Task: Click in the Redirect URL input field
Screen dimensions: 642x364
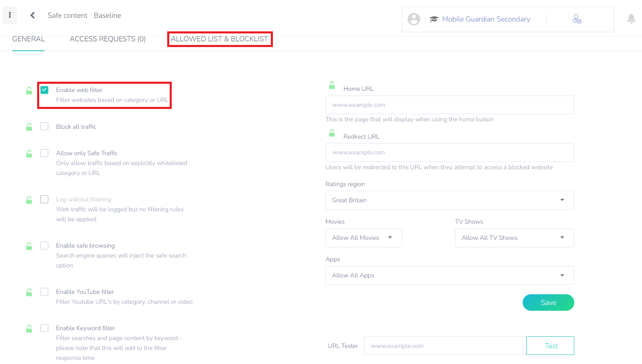Action: tap(450, 152)
